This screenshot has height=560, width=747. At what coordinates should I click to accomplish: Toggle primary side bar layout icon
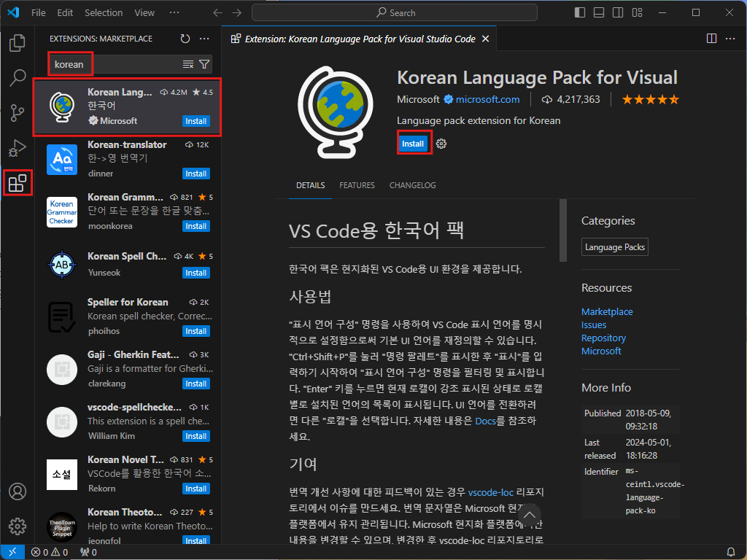(x=580, y=13)
